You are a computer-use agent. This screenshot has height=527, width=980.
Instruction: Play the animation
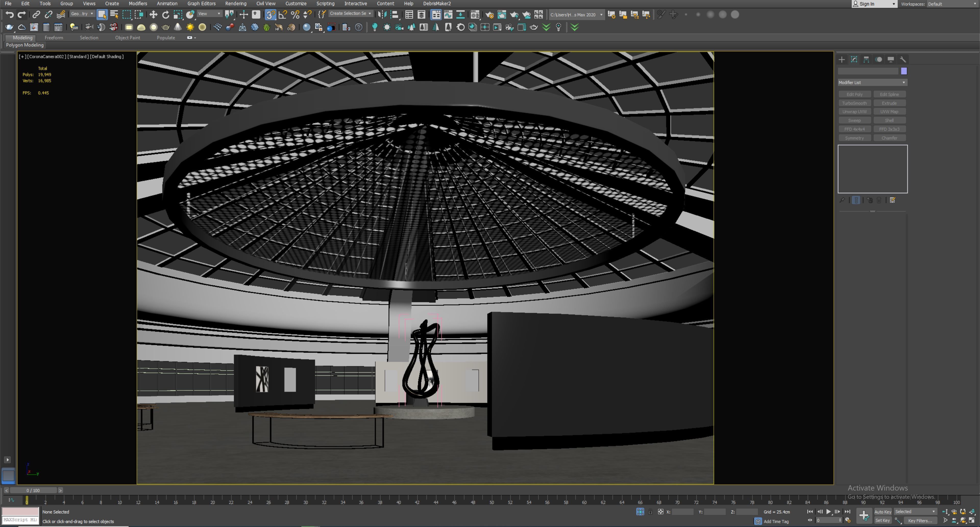click(828, 511)
